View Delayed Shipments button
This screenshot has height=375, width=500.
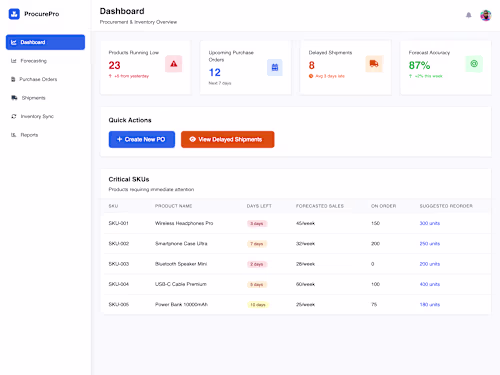tap(228, 139)
